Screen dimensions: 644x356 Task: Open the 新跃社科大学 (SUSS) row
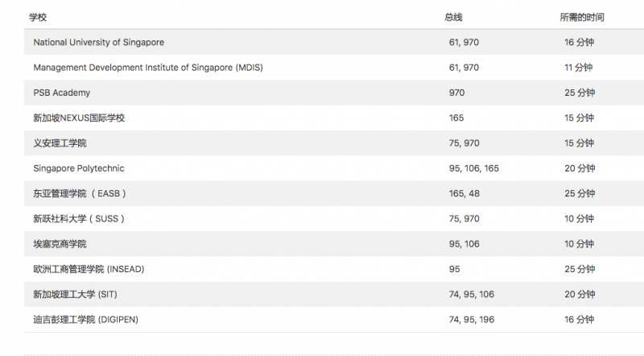[x=79, y=219]
